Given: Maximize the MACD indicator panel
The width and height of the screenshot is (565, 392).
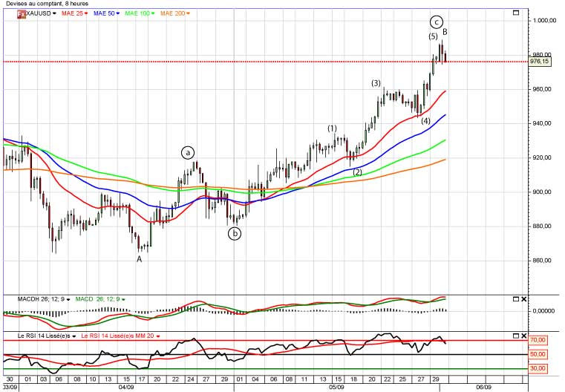Looking at the screenshot, I should (517, 298).
